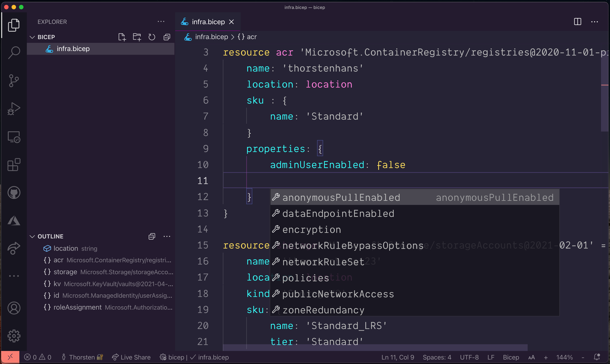Open the GitHub view icon
Image resolution: width=610 pixels, height=364 pixels.
point(14,193)
